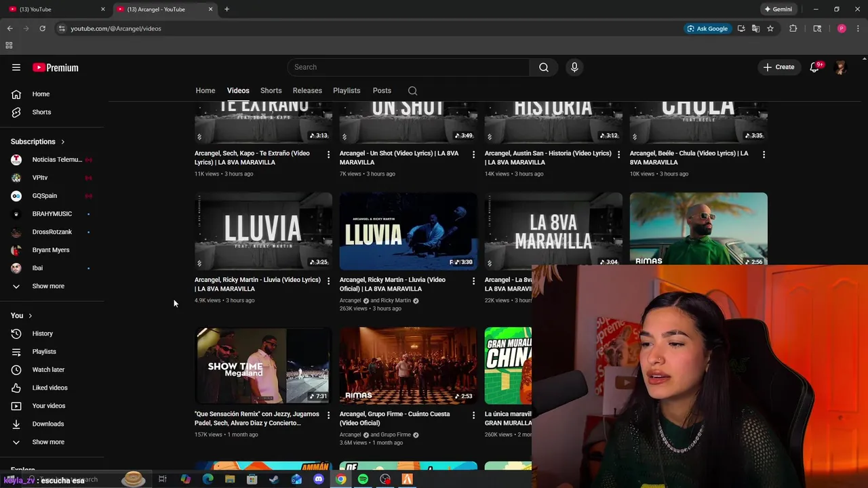Click the address bar URL
Image resolution: width=868 pixels, height=488 pixels.
click(x=116, y=28)
